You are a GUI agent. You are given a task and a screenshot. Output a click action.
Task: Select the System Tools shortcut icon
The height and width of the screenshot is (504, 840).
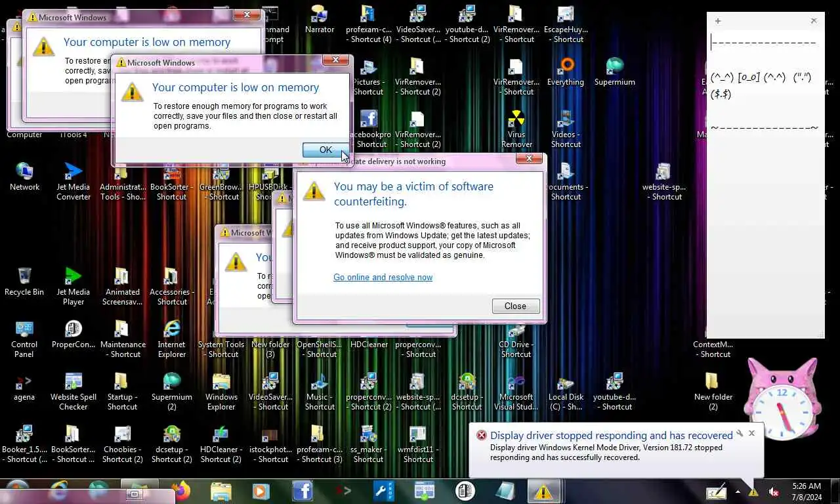[221, 344]
